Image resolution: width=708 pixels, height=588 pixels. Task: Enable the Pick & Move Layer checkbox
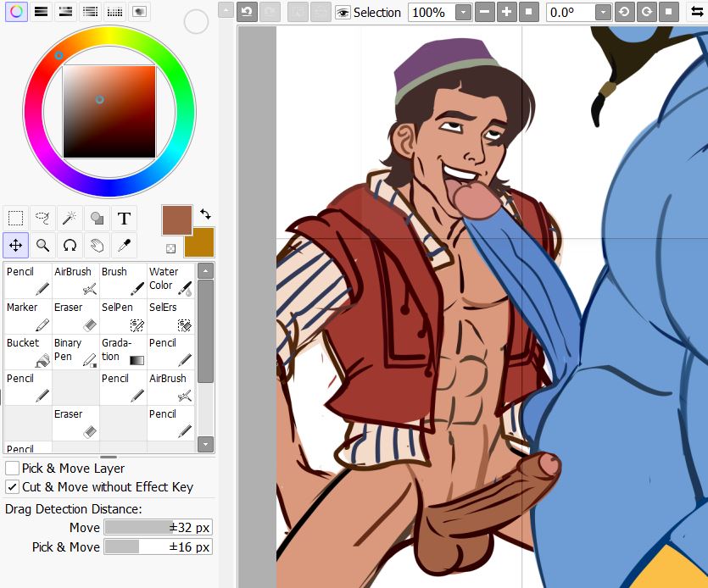coord(13,469)
